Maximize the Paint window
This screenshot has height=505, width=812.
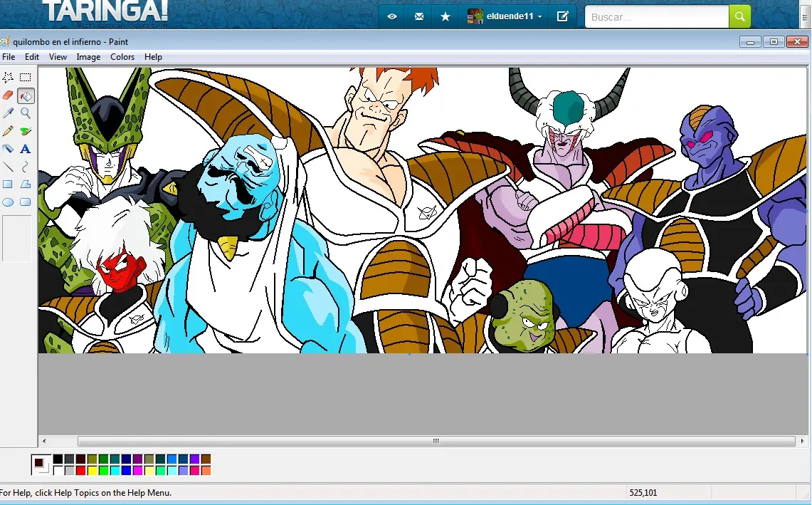coord(774,42)
